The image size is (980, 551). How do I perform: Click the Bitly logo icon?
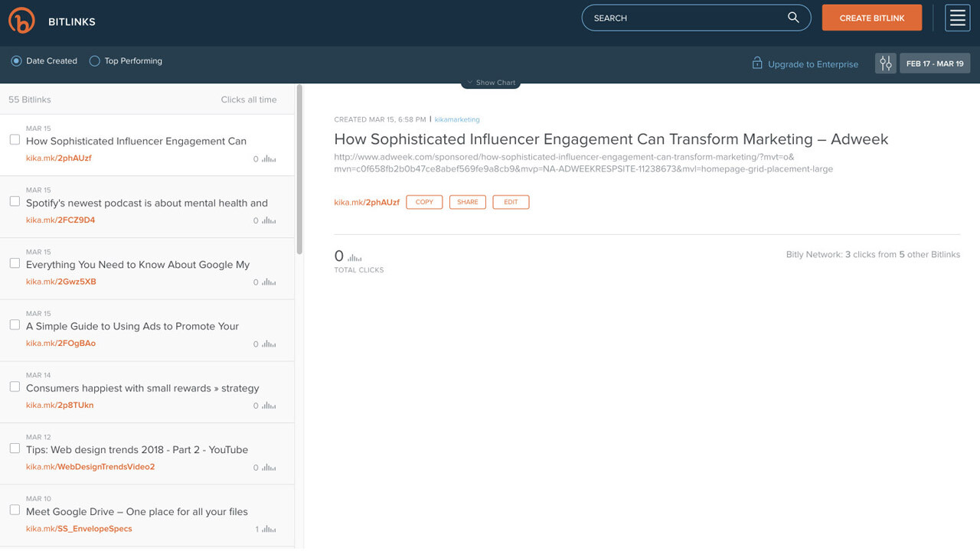click(x=22, y=21)
